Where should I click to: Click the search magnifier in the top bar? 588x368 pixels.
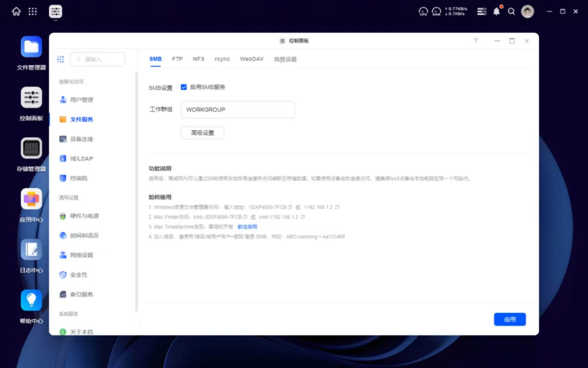click(511, 11)
